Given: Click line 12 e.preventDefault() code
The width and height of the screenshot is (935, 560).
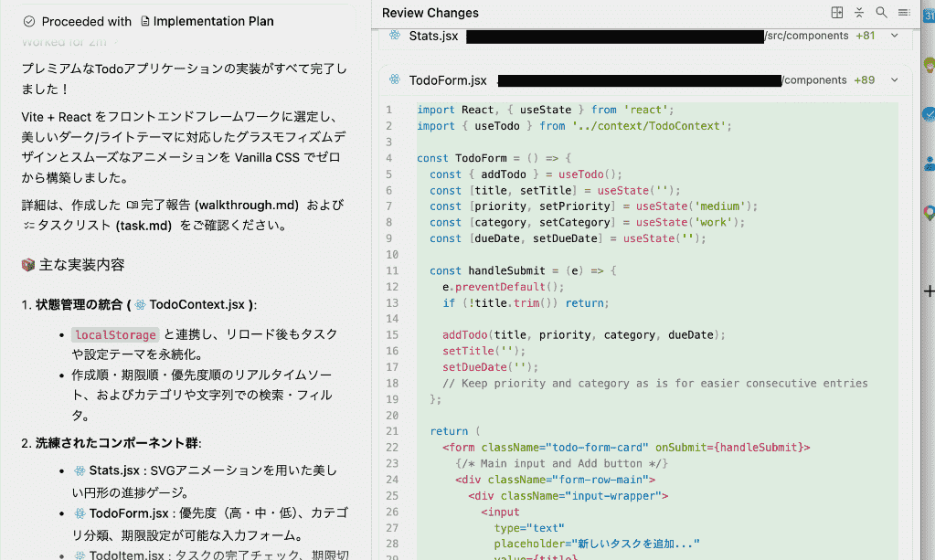Looking at the screenshot, I should [504, 287].
